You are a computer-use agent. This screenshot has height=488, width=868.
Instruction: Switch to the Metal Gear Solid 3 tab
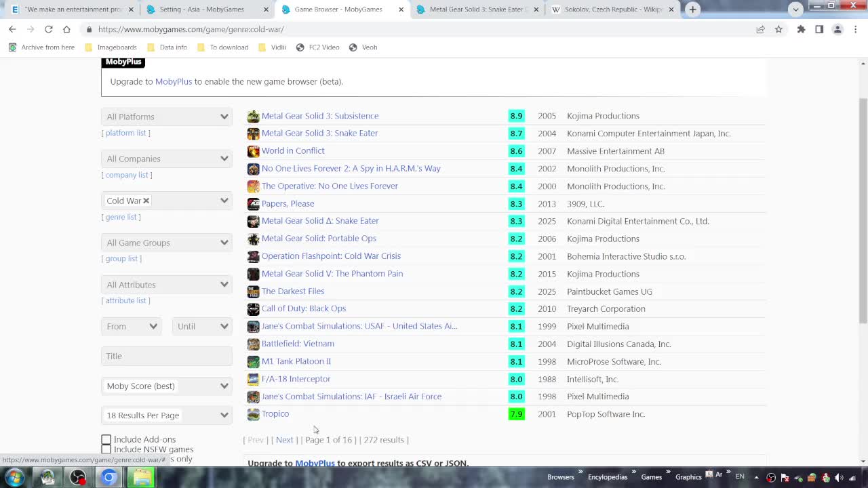(x=478, y=9)
